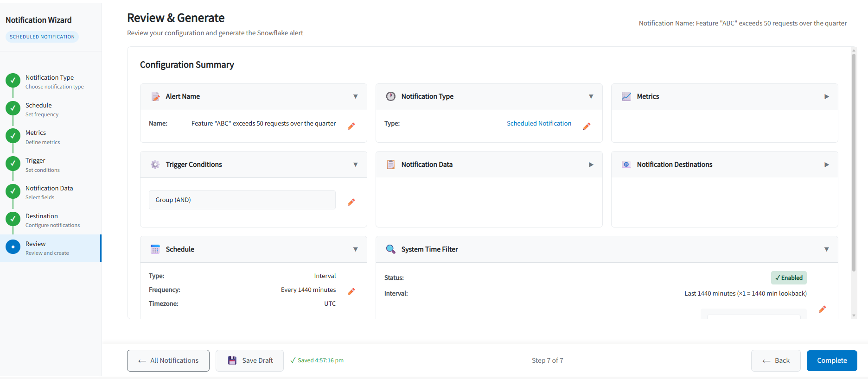This screenshot has width=868, height=379.
Task: Click the Notification Type step checkmark
Action: [x=13, y=80]
